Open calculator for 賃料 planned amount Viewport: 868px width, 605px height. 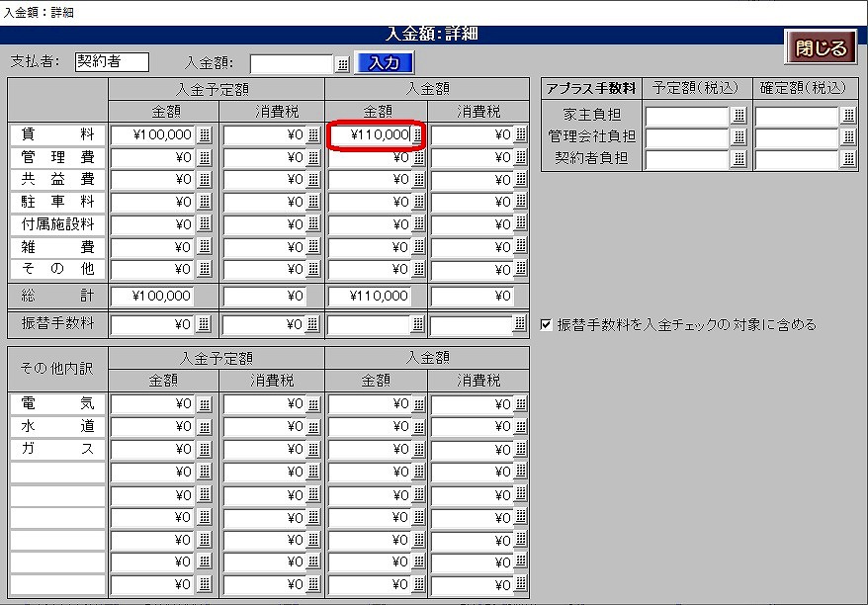coord(205,134)
